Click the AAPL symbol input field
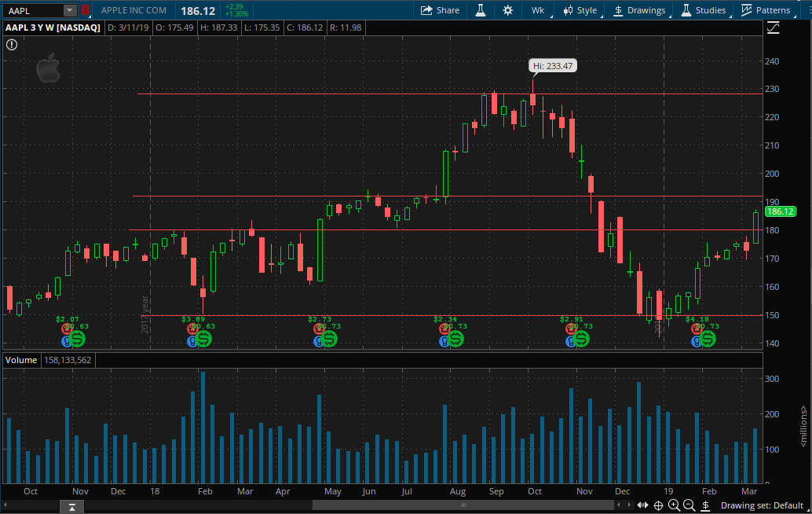 [34, 10]
